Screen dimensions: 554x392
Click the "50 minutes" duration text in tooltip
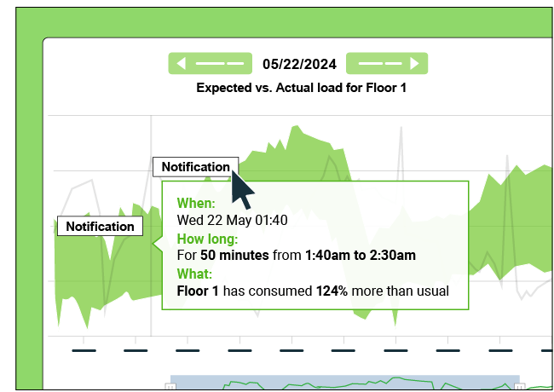234,255
